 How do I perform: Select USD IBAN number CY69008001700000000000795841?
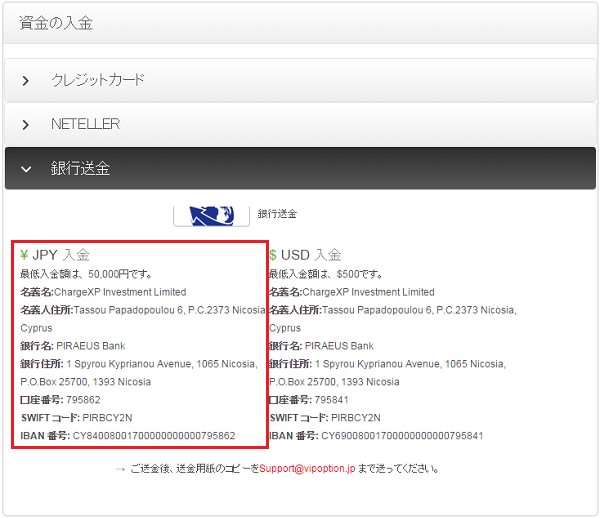402,436
